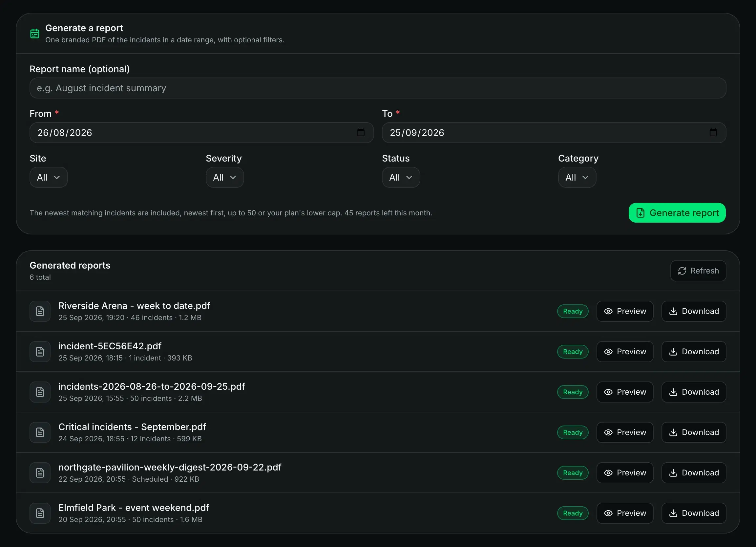Click the Generate report button
The height and width of the screenshot is (547, 756).
[x=677, y=213]
